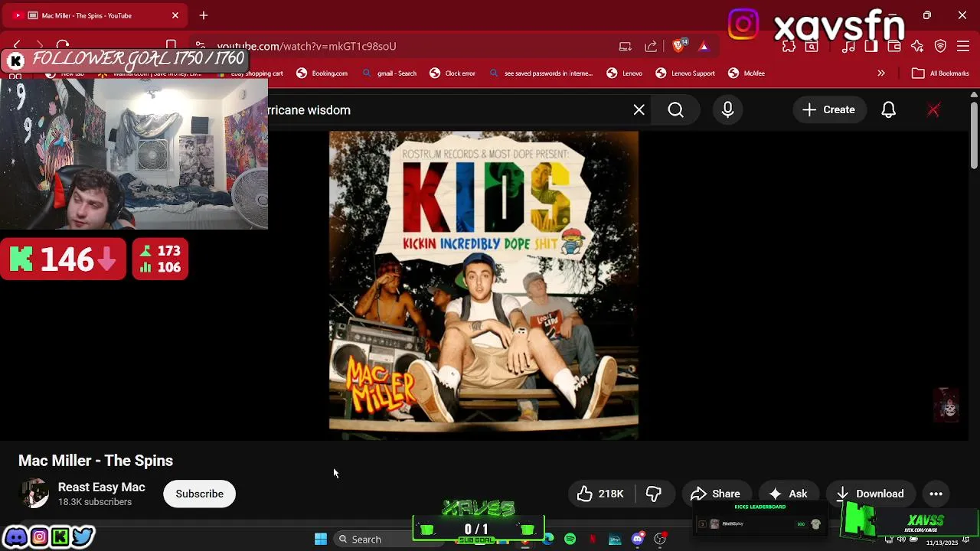The image size is (980, 551).
Task: Click the page vertical scrollbar
Action: pos(974,134)
